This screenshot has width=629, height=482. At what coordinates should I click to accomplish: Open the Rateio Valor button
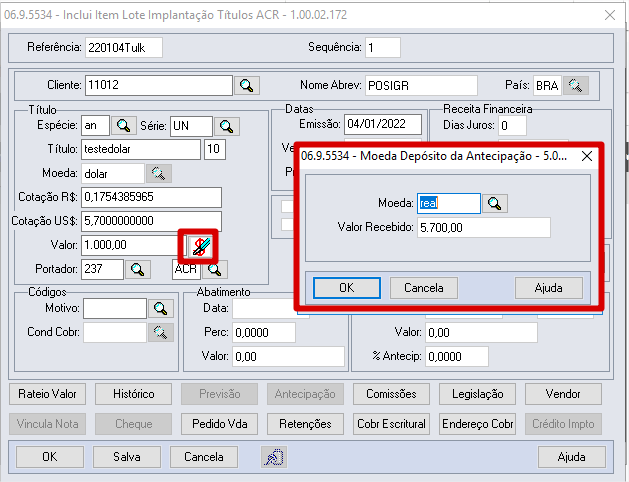[x=47, y=394]
